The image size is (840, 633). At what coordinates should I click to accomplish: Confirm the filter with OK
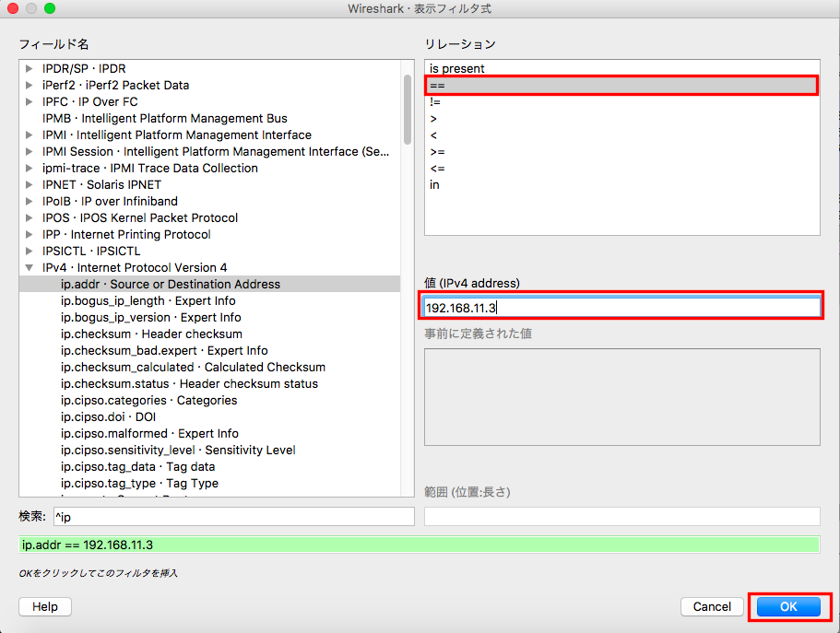point(788,607)
